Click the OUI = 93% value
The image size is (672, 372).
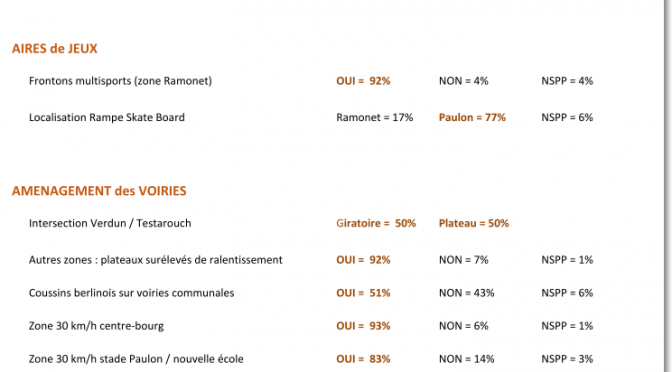[x=363, y=326]
